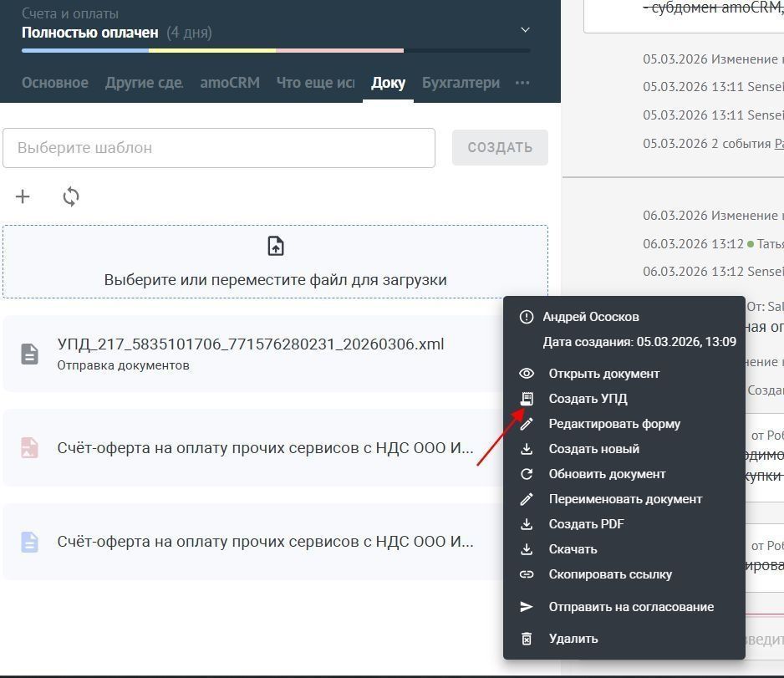Click the blue document icon of Счёт-оферта
Screen dimensions: 784x678
(x=29, y=542)
